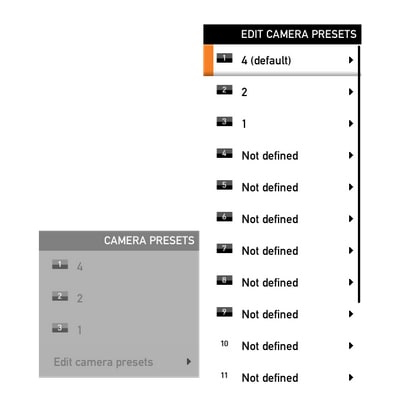Expand the arrow for preset 8 Not defined
The image size is (394, 404).
tap(351, 282)
